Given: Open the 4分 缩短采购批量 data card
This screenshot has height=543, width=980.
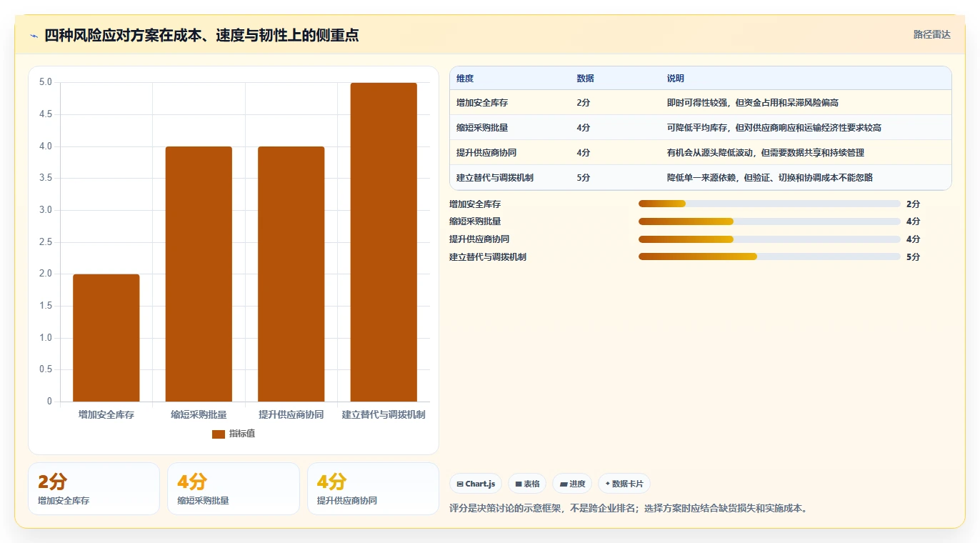Looking at the screenshot, I should point(234,489).
